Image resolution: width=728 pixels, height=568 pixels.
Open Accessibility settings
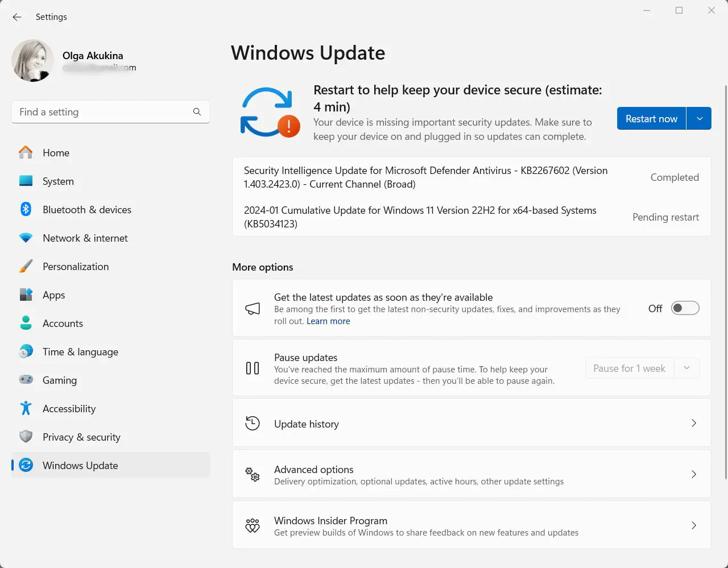point(111,408)
